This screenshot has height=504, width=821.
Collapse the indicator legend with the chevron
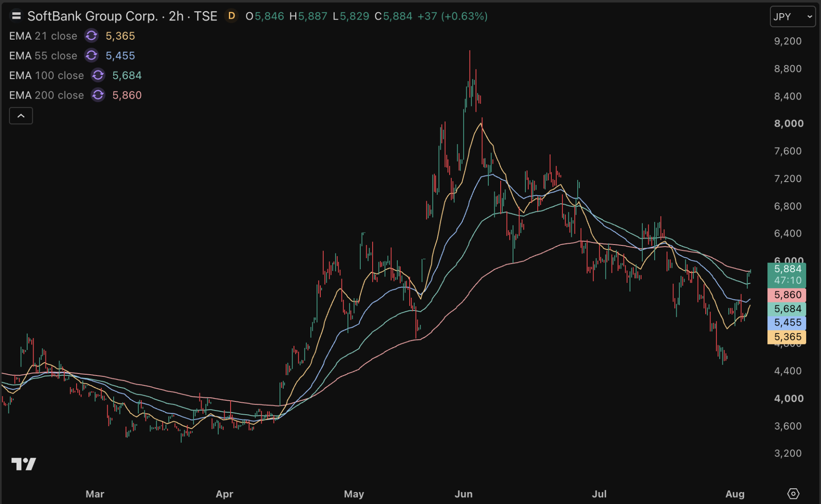pos(21,116)
